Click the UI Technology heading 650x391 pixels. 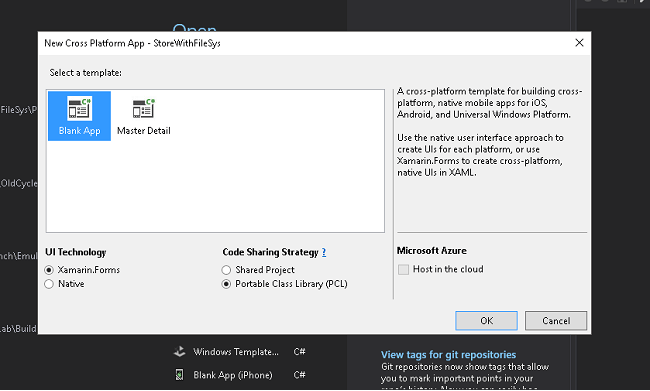pos(76,252)
